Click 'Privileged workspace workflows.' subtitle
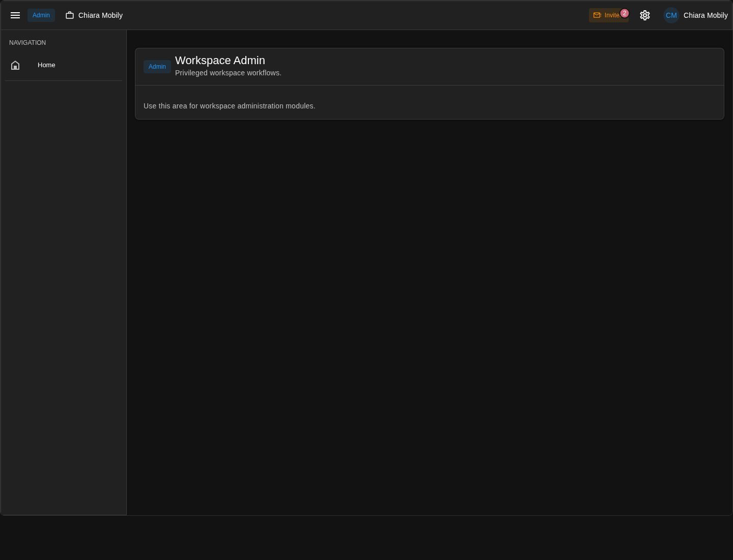The height and width of the screenshot is (560, 733). coord(228,73)
